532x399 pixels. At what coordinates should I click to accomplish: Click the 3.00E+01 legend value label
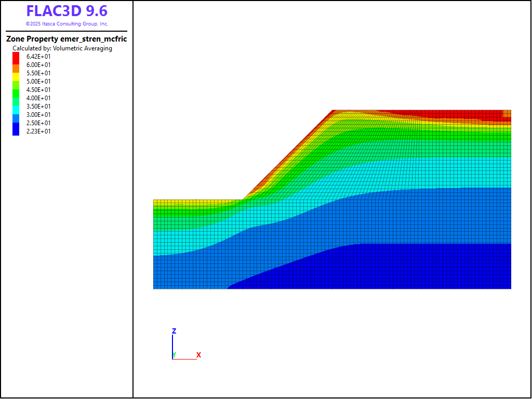click(x=38, y=115)
